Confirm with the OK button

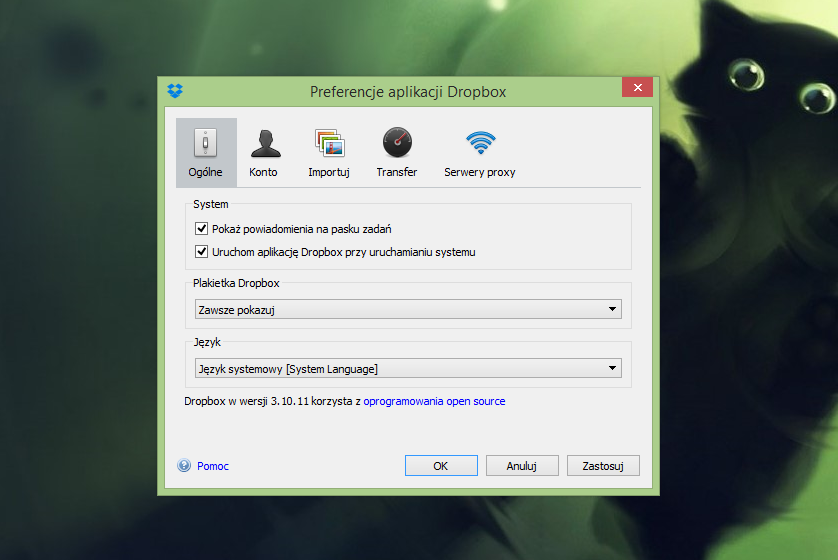(x=441, y=465)
